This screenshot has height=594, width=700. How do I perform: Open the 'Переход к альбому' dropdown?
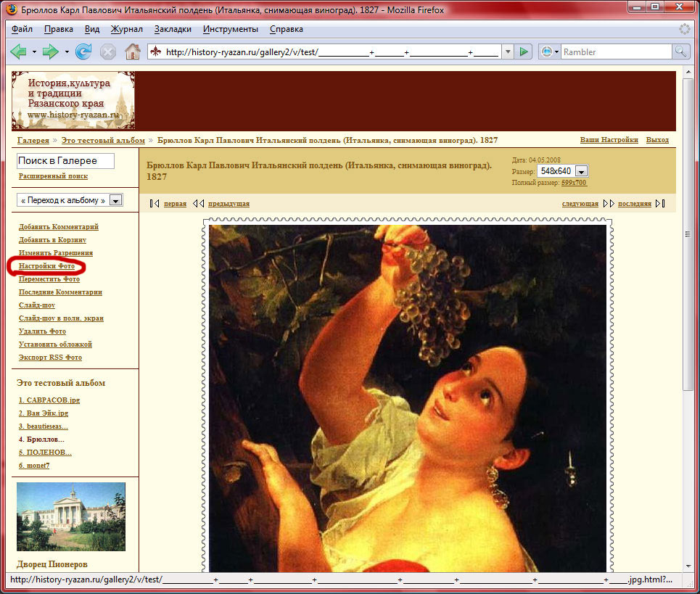pyautogui.click(x=70, y=200)
